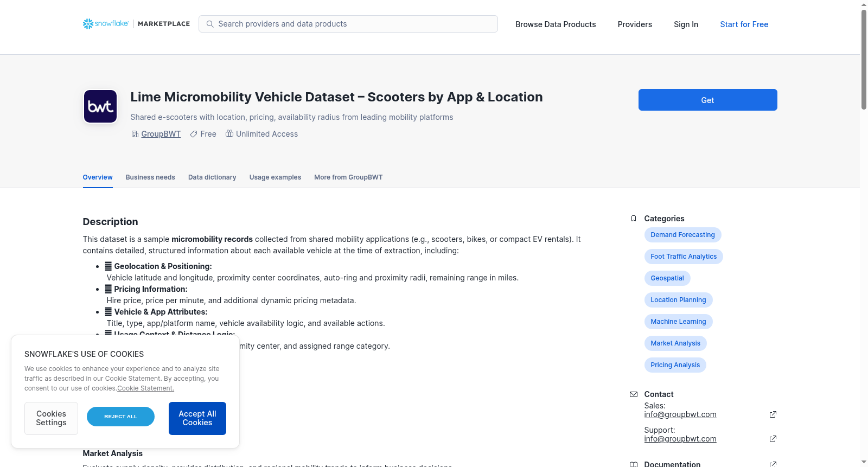This screenshot has width=868, height=467.
Task: Go to More from GroupBWT tab
Action: [348, 177]
